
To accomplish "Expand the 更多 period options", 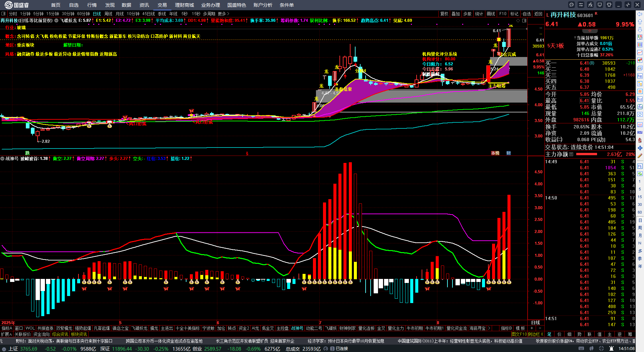I will click(223, 14).
